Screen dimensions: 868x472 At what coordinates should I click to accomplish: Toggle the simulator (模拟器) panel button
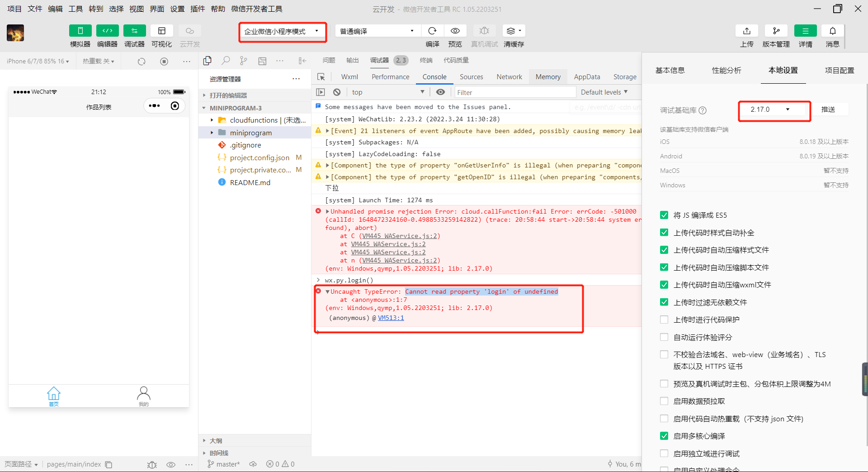80,31
